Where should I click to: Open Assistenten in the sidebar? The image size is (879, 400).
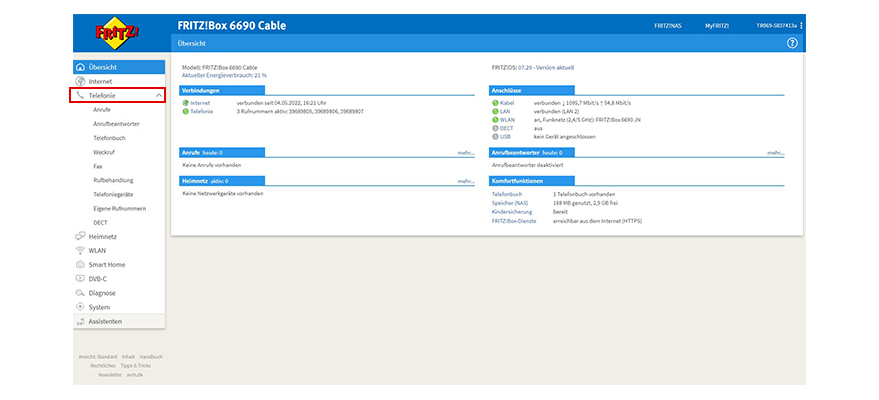[105, 321]
